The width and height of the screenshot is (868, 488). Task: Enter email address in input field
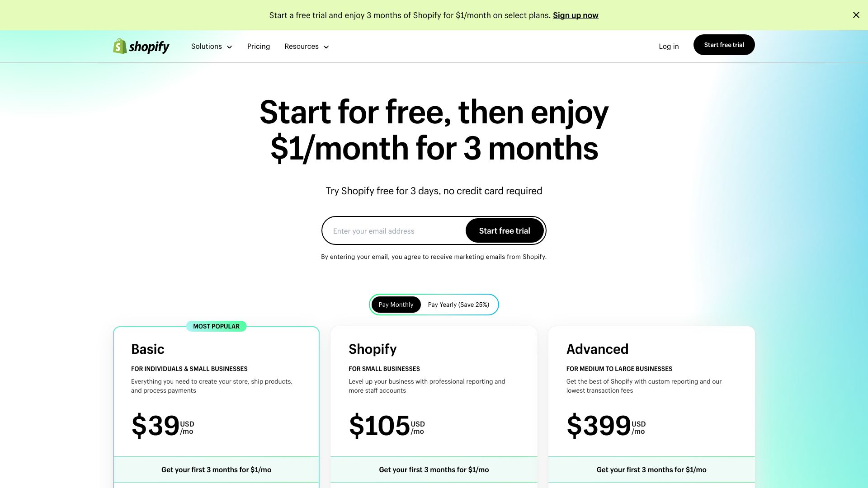click(396, 230)
